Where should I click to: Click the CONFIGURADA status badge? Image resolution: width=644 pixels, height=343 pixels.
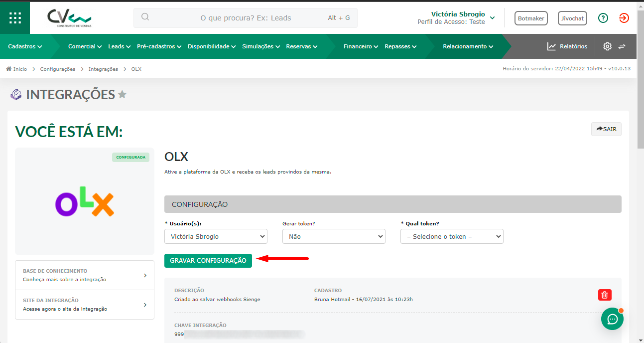[x=130, y=157]
